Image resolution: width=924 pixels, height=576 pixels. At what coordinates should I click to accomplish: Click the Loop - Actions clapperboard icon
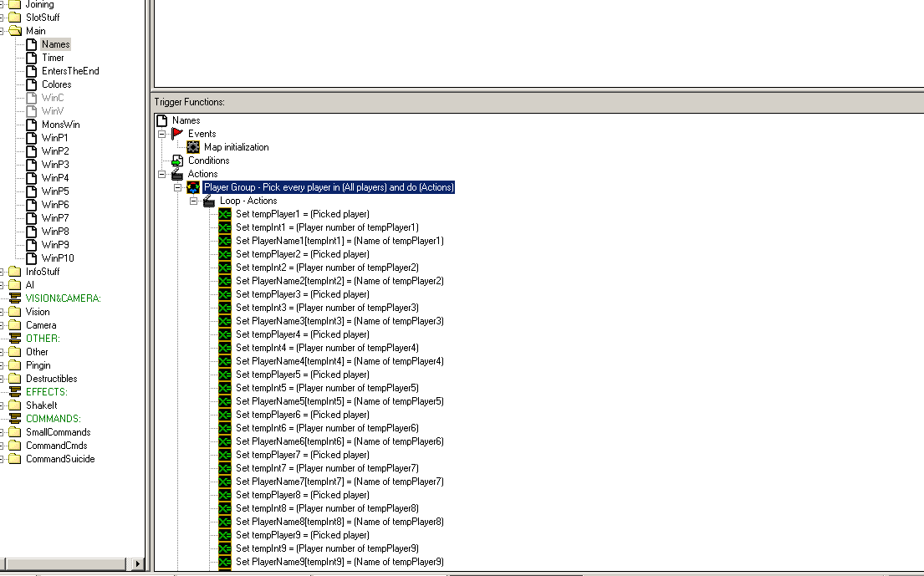209,201
